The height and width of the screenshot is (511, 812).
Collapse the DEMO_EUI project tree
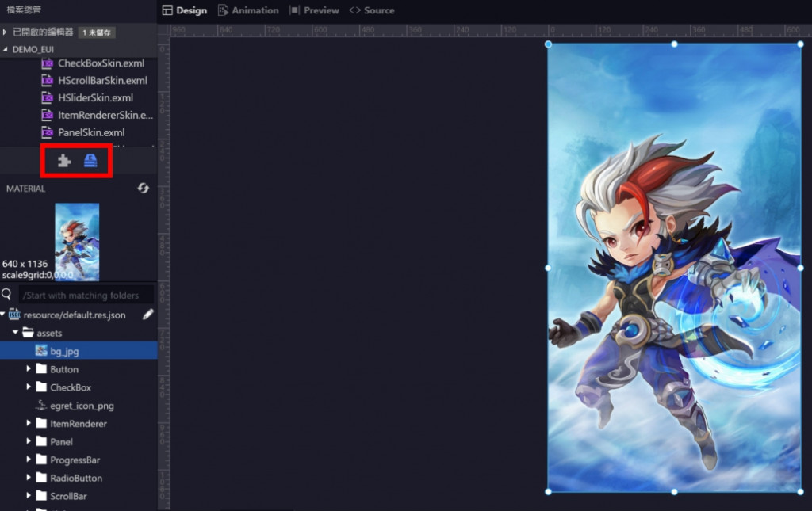point(6,49)
